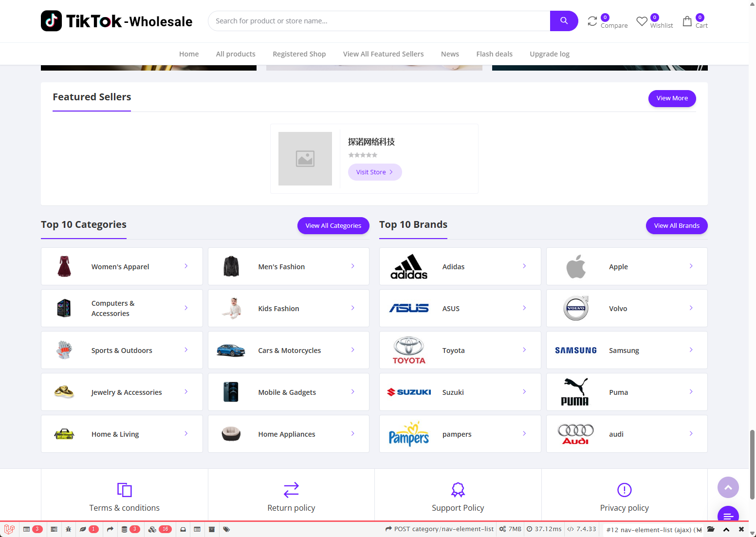756x537 pixels.
Task: Select the Computers & Accessories category
Action: pos(122,308)
